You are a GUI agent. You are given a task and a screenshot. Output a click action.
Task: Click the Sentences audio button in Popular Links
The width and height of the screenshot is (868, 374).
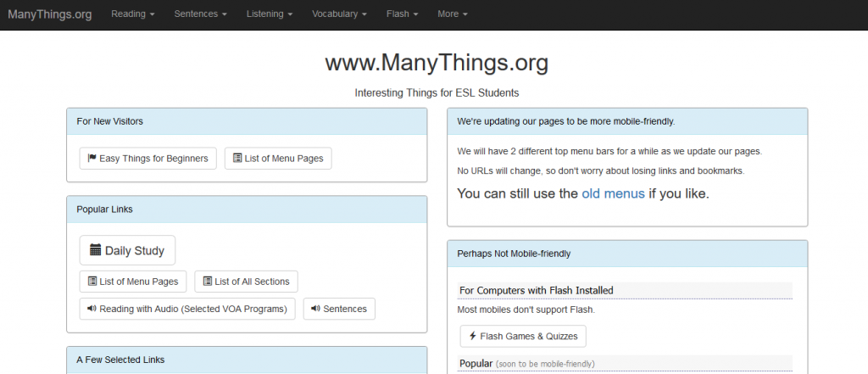point(339,310)
